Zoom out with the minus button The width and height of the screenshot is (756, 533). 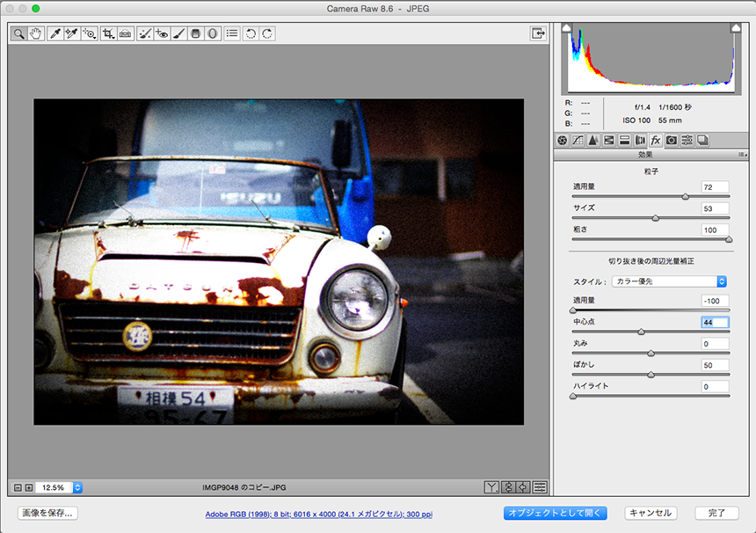coord(18,487)
